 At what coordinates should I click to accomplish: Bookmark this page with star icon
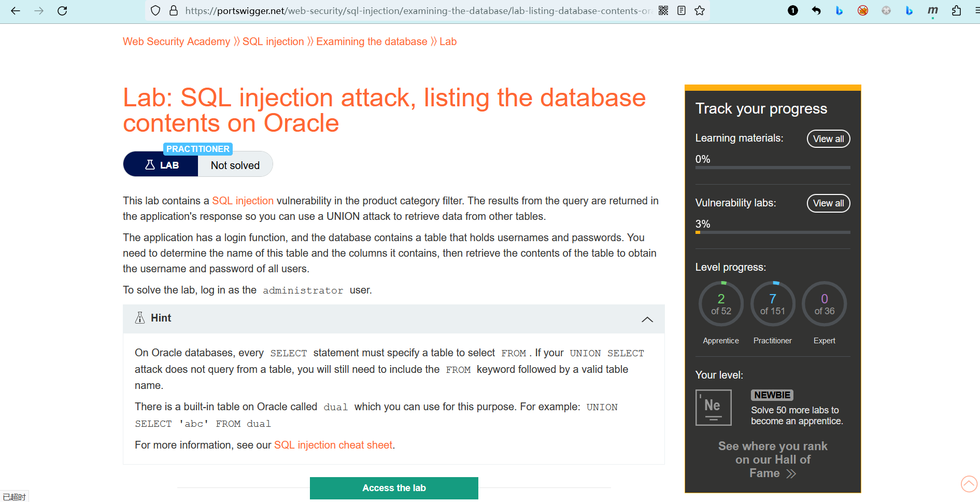click(700, 10)
